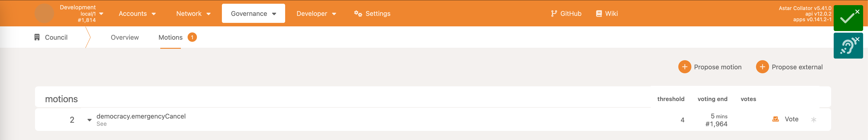Open Settings via the gears icon

(x=358, y=14)
